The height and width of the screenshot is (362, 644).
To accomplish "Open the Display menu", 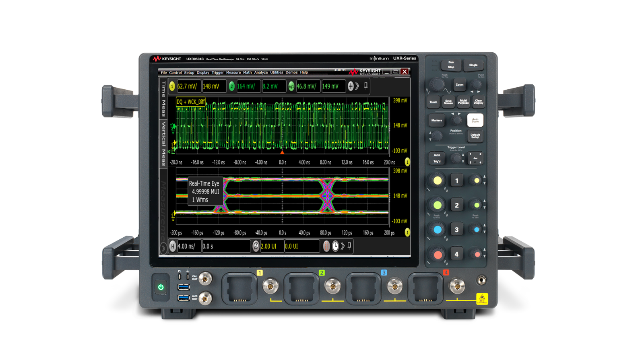I will tap(203, 73).
